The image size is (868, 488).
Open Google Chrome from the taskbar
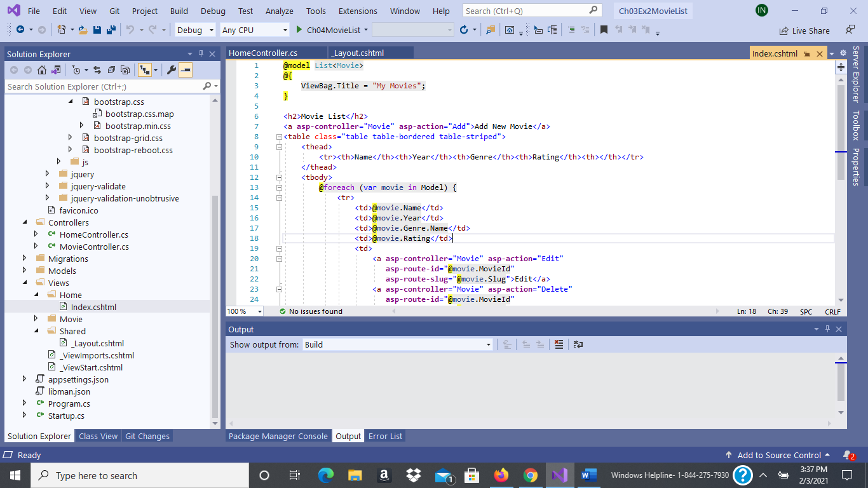(x=531, y=475)
